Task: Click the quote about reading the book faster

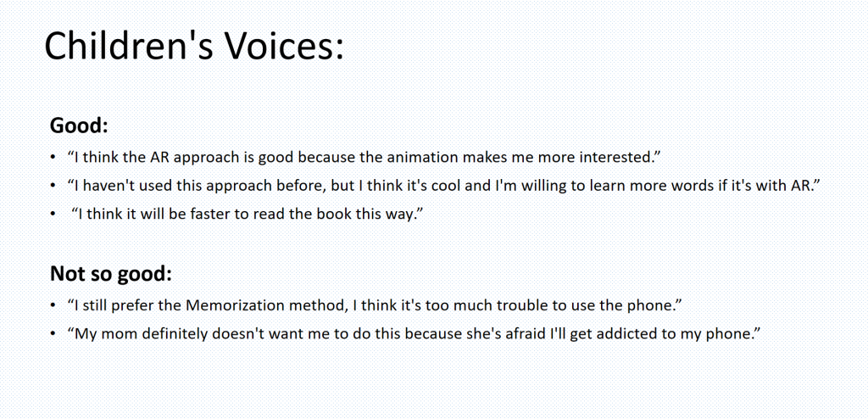Action: point(248,215)
